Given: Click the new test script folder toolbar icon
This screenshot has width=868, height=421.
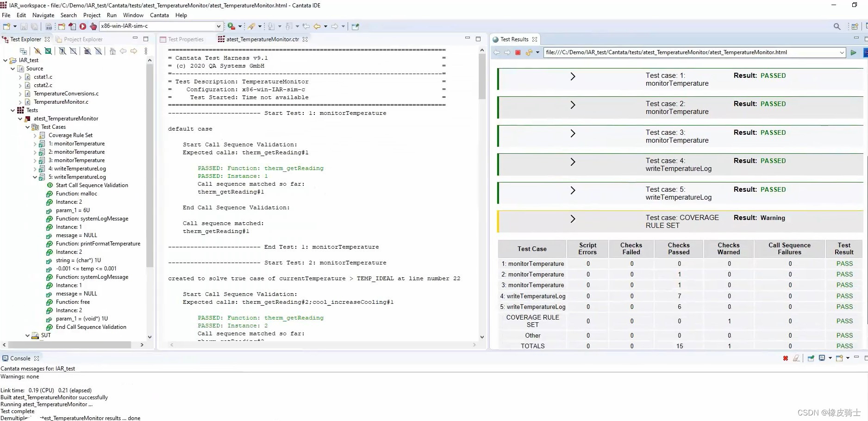Looking at the screenshot, I should 61,26.
